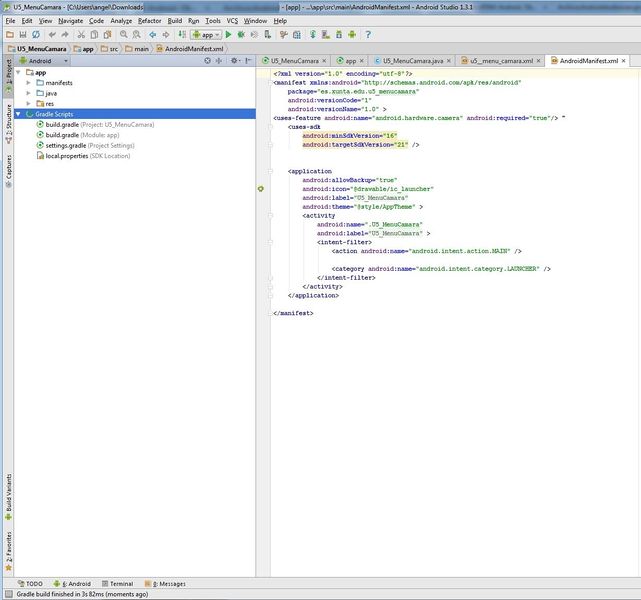Expand the manifests folder
This screenshot has width=641, height=600.
[28, 83]
